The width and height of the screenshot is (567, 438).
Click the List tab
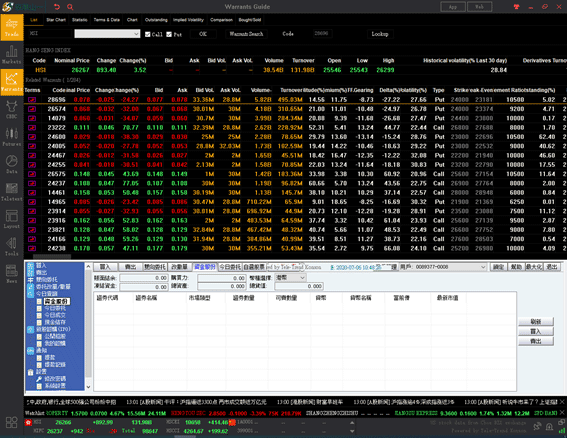[x=34, y=20]
